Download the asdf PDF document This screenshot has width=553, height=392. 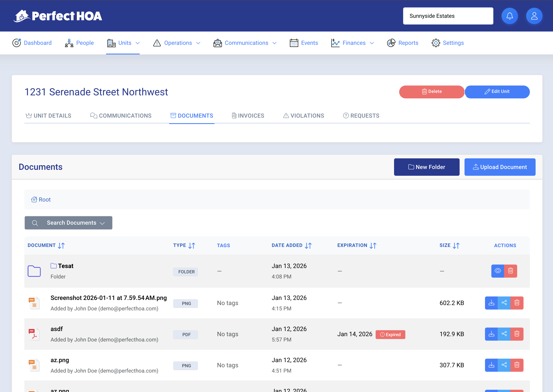(x=491, y=334)
